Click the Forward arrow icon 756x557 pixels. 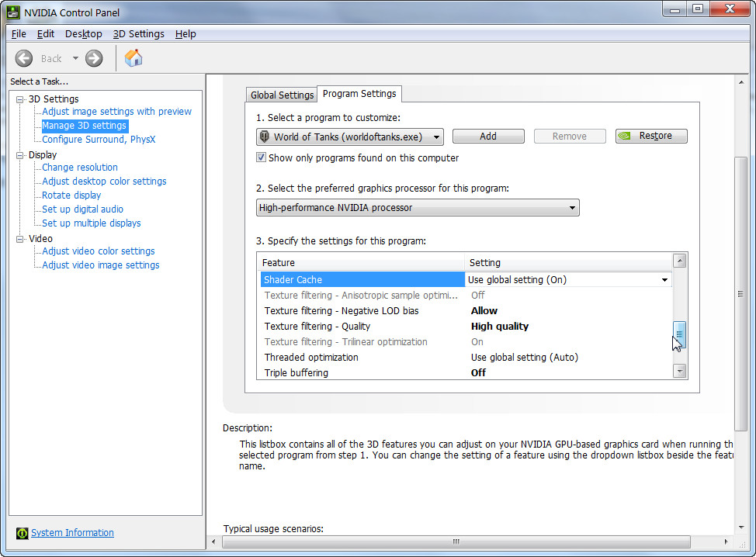pyautogui.click(x=94, y=58)
